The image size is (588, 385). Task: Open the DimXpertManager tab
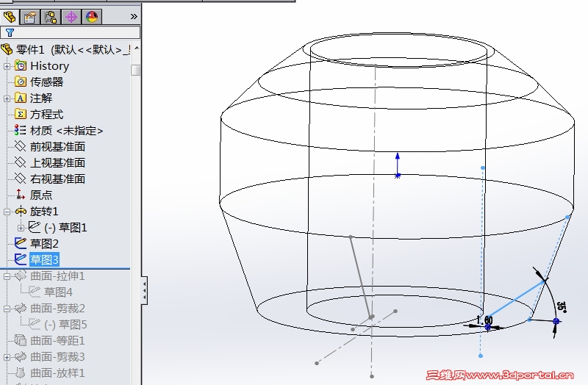click(71, 17)
